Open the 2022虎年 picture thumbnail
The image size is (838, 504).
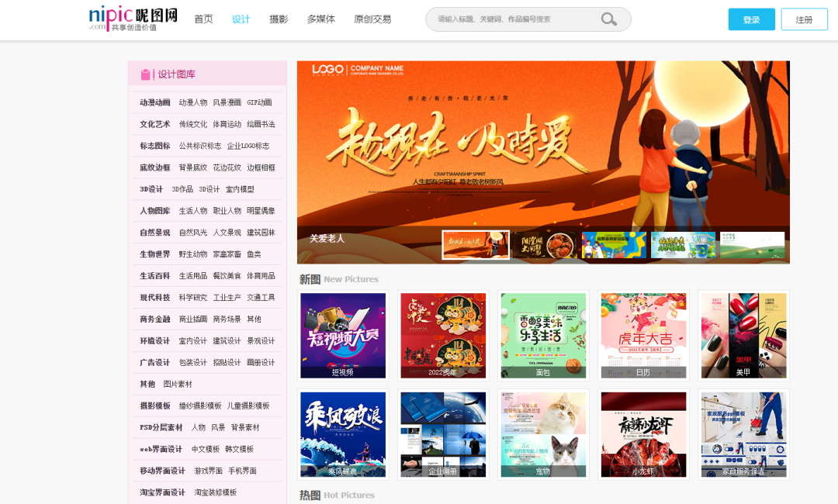[443, 335]
